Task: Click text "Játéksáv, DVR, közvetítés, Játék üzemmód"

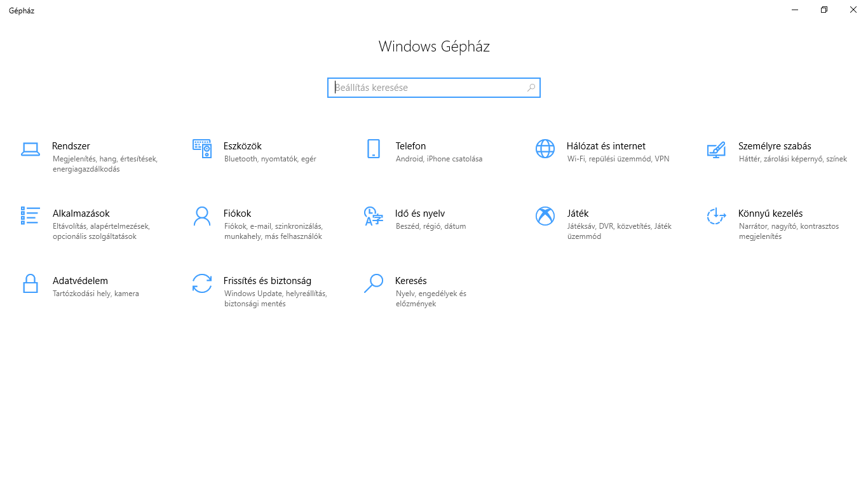Action: click(x=620, y=231)
